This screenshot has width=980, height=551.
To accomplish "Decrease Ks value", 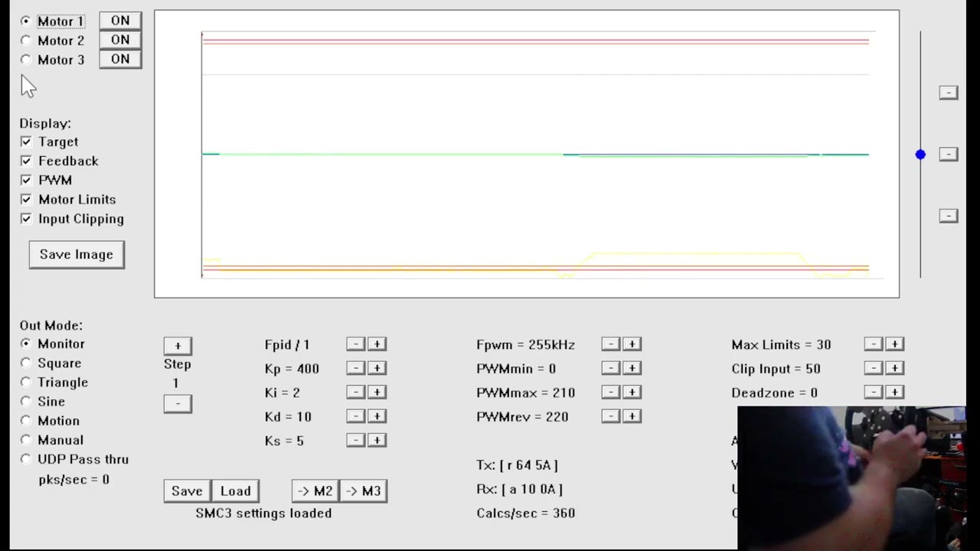I will (x=355, y=440).
